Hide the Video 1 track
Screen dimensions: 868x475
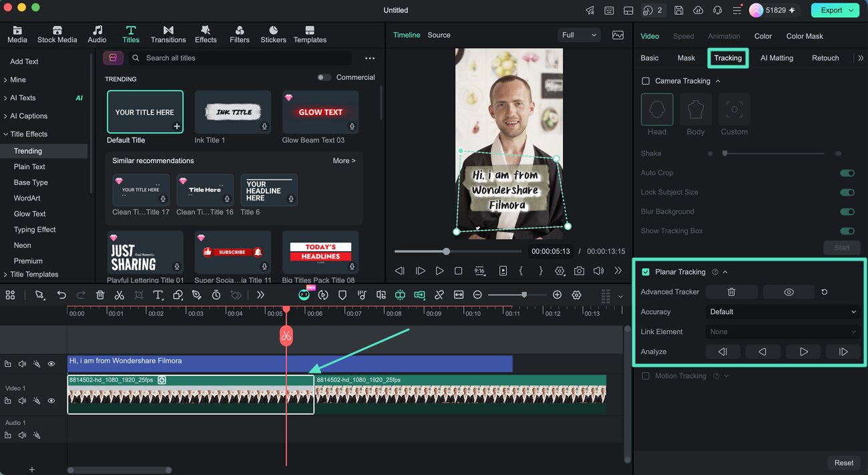tap(51, 401)
